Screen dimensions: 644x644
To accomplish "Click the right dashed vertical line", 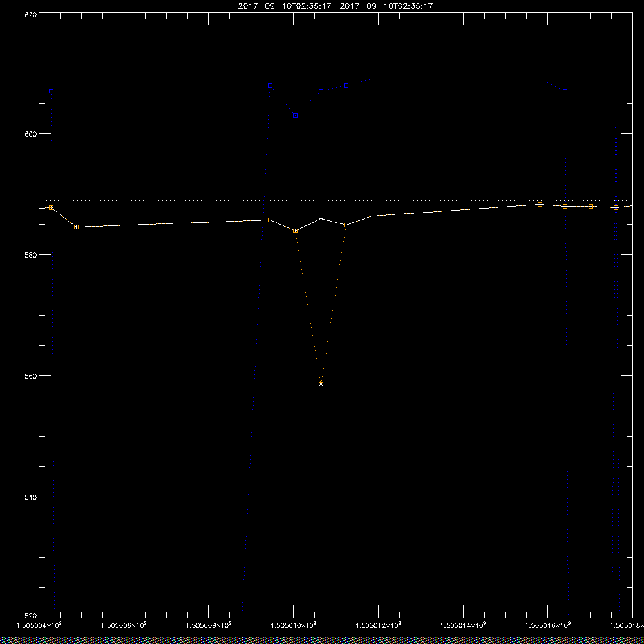I will point(334,315).
